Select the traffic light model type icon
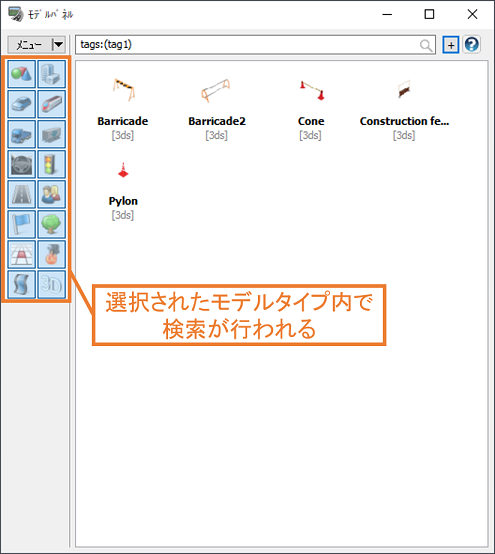The image size is (495, 554). [x=52, y=164]
